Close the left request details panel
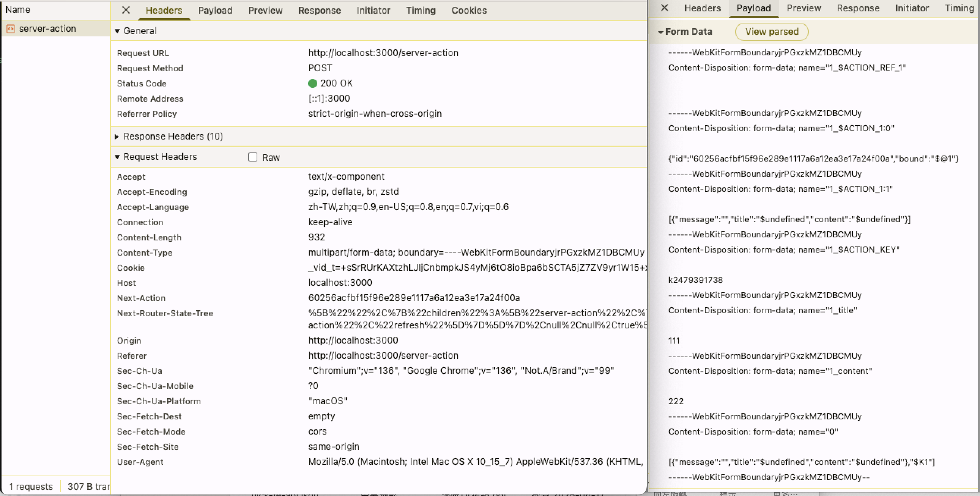The height and width of the screenshot is (496, 980). (x=126, y=10)
